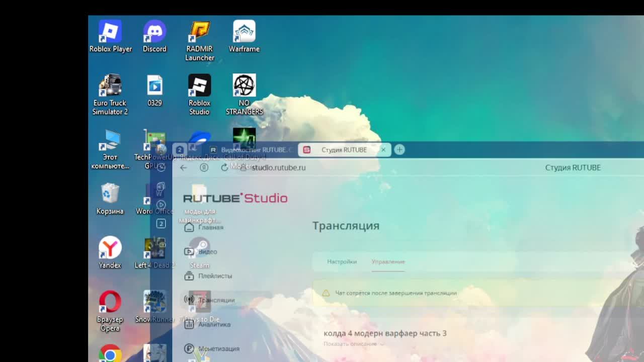Click the RUTUBE Studio logo
This screenshot has height=362, width=644.
pos(235,198)
